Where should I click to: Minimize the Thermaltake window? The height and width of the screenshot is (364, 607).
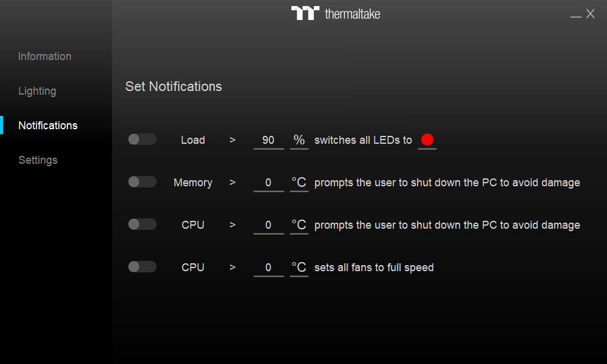[x=575, y=15]
